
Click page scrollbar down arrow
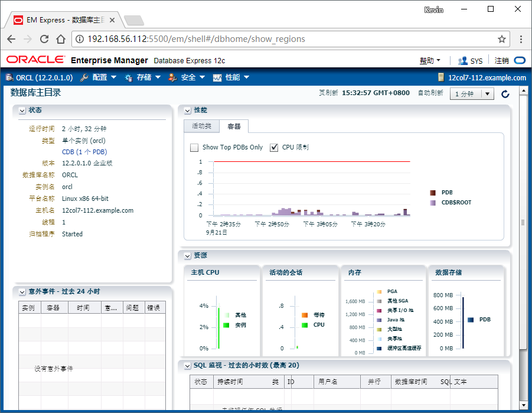click(524, 405)
